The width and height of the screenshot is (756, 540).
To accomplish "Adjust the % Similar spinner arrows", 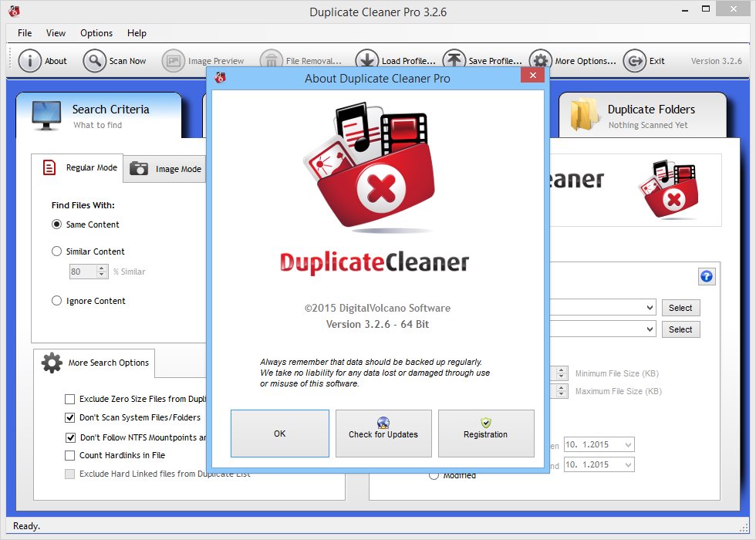I will (101, 272).
